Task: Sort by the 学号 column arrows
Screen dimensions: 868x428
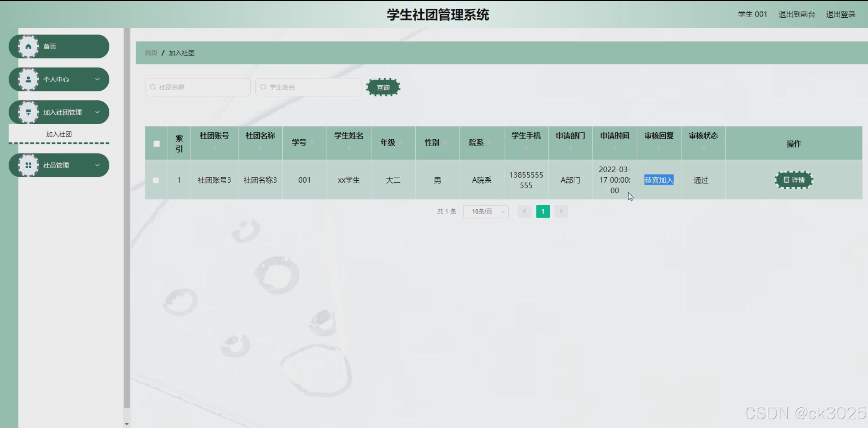Action: [x=312, y=143]
